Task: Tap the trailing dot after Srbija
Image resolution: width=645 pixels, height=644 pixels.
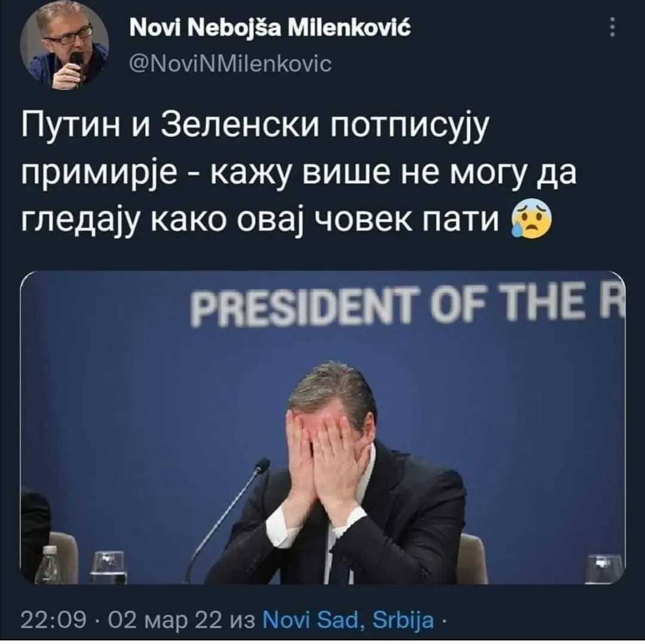Action: click(x=444, y=621)
